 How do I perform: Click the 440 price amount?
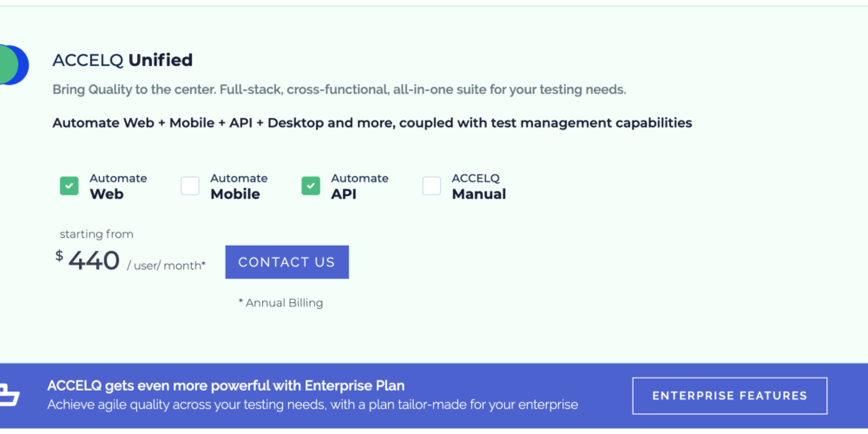94,260
